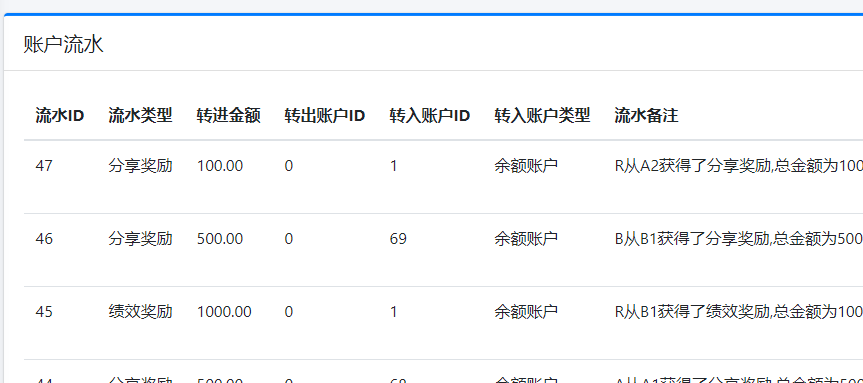The width and height of the screenshot is (863, 383).
Task: Click the 转出账户ID column header
Action: pyautogui.click(x=325, y=116)
